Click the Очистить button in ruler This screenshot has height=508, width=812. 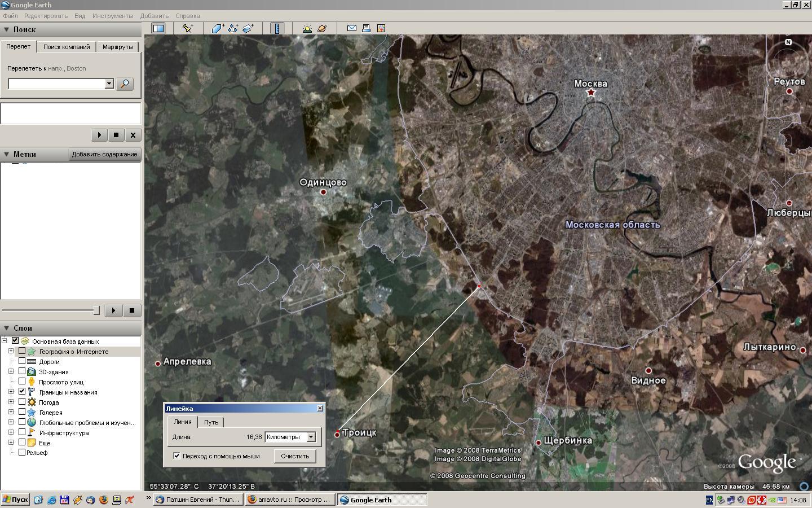point(295,456)
